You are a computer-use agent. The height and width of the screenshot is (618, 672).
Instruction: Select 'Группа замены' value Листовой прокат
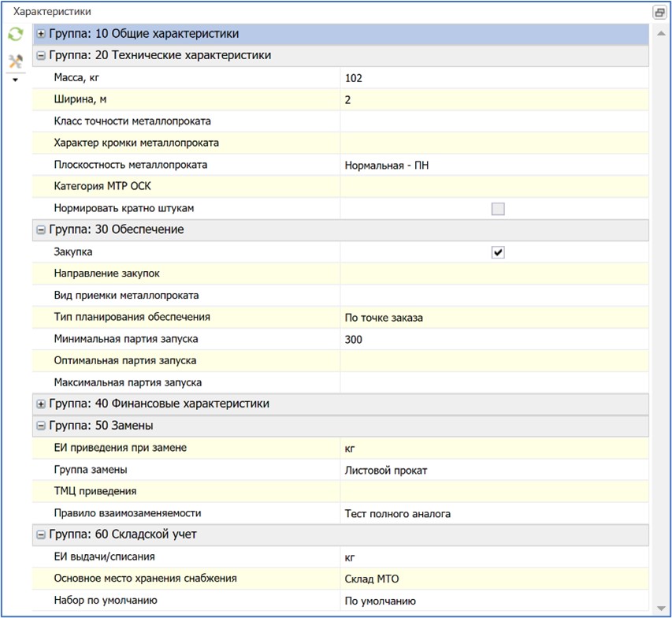(495, 471)
